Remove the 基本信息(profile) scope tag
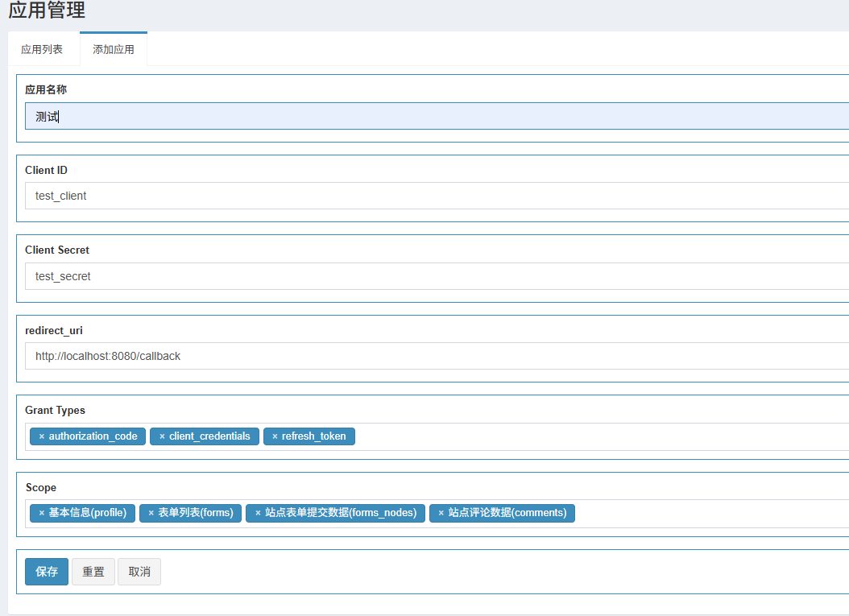Viewport: 849px width, 616px height. (42, 513)
